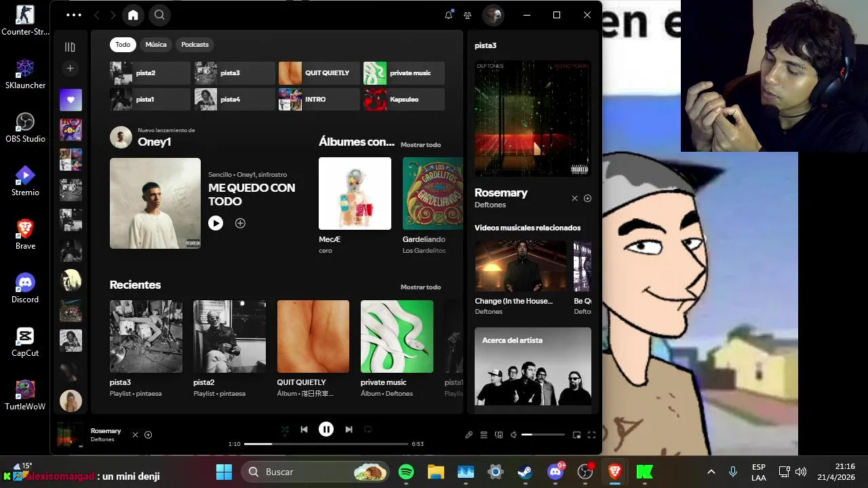The image size is (868, 488).
Task: Pause the current song
Action: tap(326, 429)
